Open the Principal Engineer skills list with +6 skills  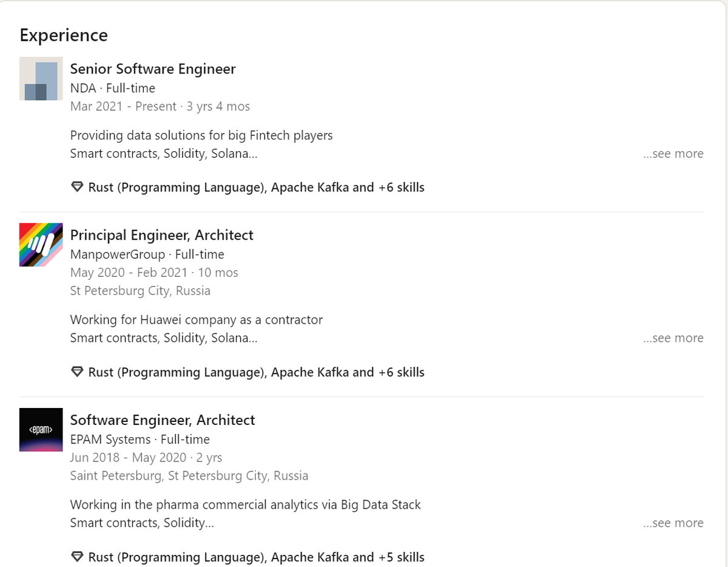(x=256, y=372)
